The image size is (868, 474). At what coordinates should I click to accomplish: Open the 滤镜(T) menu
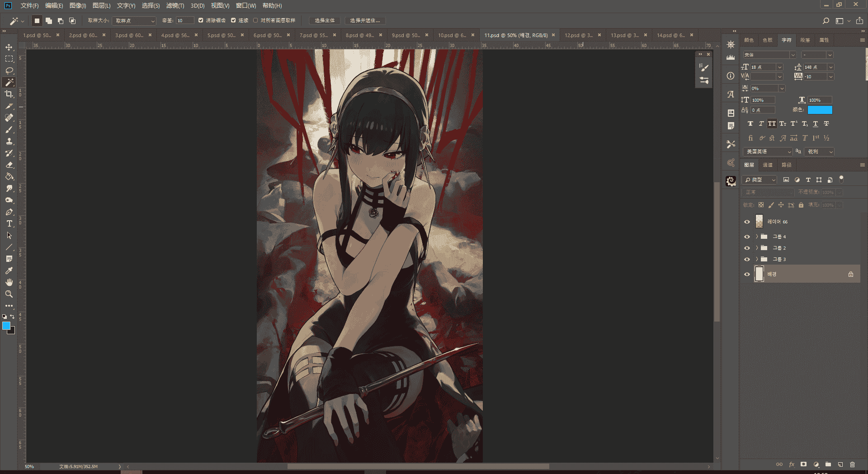175,5
